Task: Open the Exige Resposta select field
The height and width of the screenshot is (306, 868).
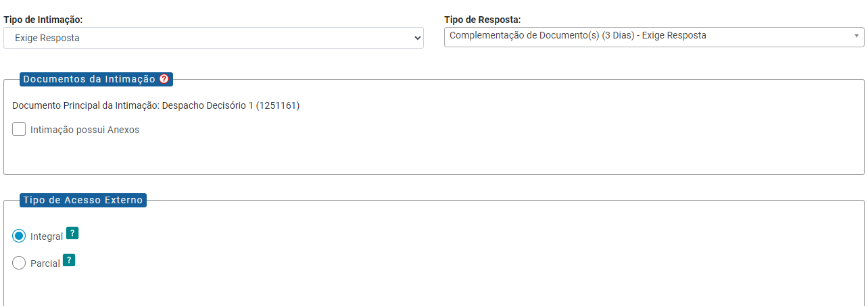Action: tap(214, 38)
